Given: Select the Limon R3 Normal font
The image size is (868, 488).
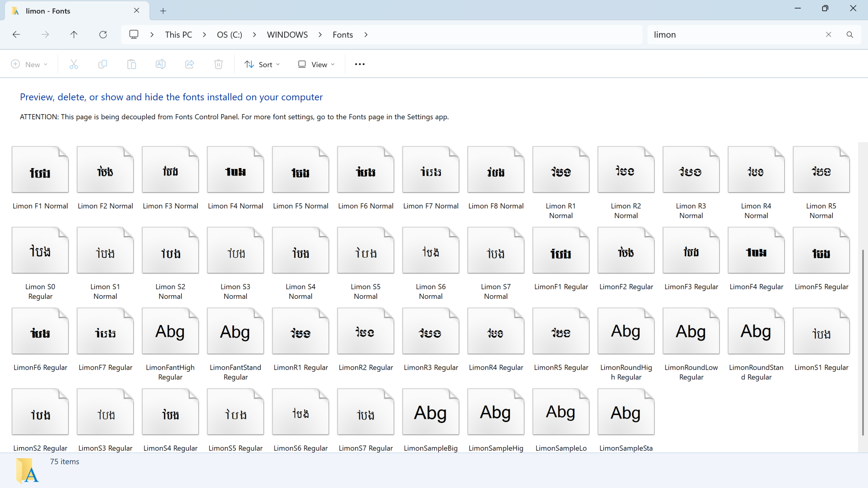Looking at the screenshot, I should (691, 183).
